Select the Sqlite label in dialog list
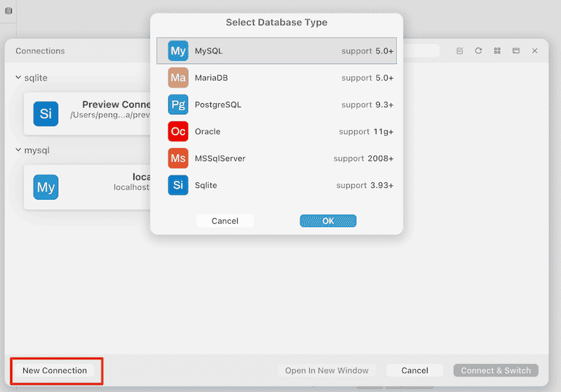Viewport: 561px width, 392px height. 205,185
